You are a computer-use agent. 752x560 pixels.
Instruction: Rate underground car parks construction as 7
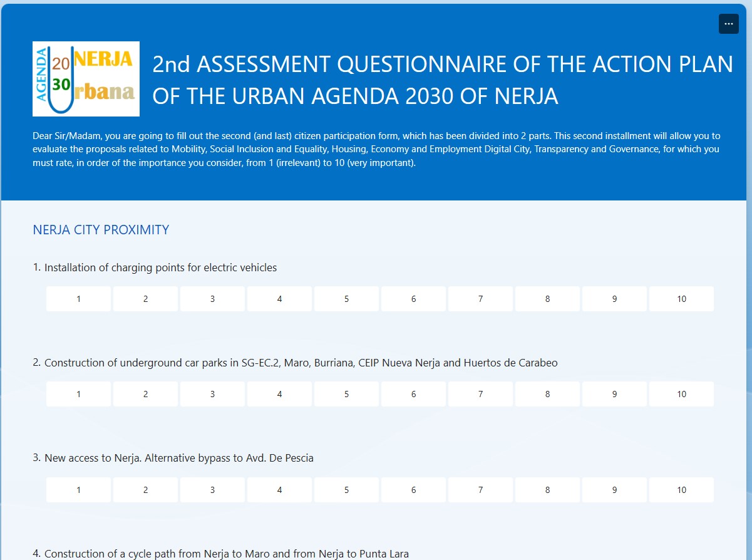480,394
